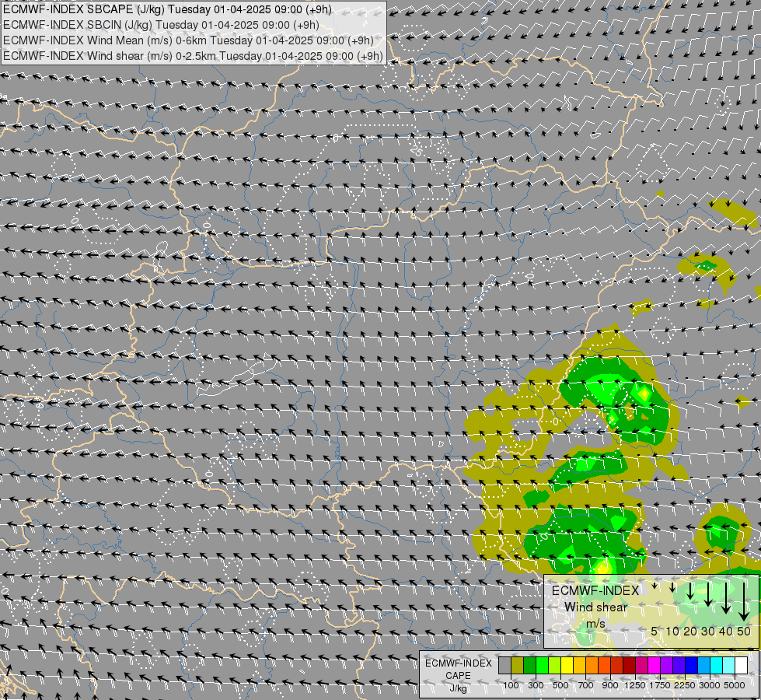Click the 10 label under shear arrows
Image resolution: width=761 pixels, height=700 pixels.
672,632
